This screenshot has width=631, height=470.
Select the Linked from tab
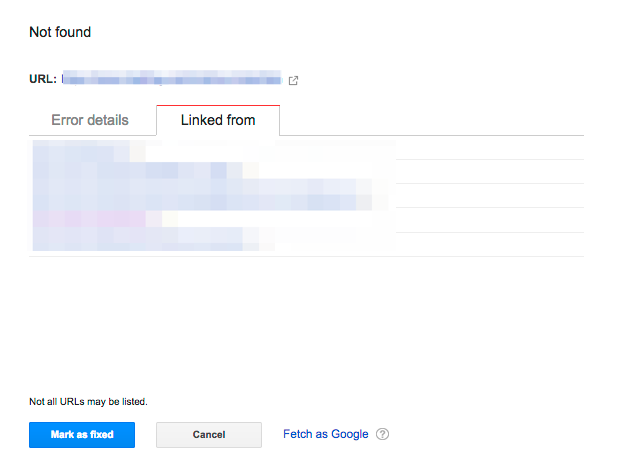coord(218,120)
